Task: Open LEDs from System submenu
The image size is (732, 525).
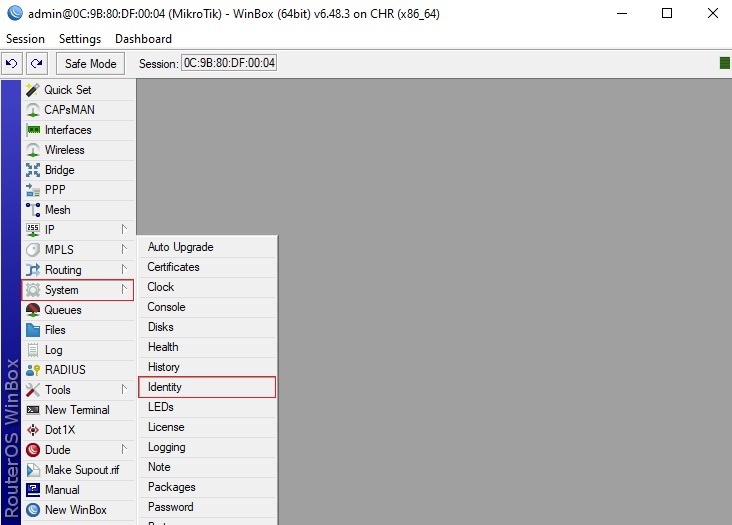Action: tap(207, 407)
